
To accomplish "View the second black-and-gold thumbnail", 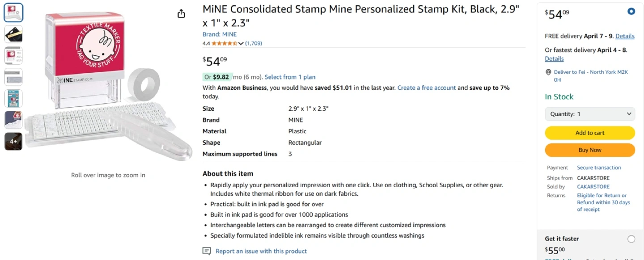I will [13, 34].
